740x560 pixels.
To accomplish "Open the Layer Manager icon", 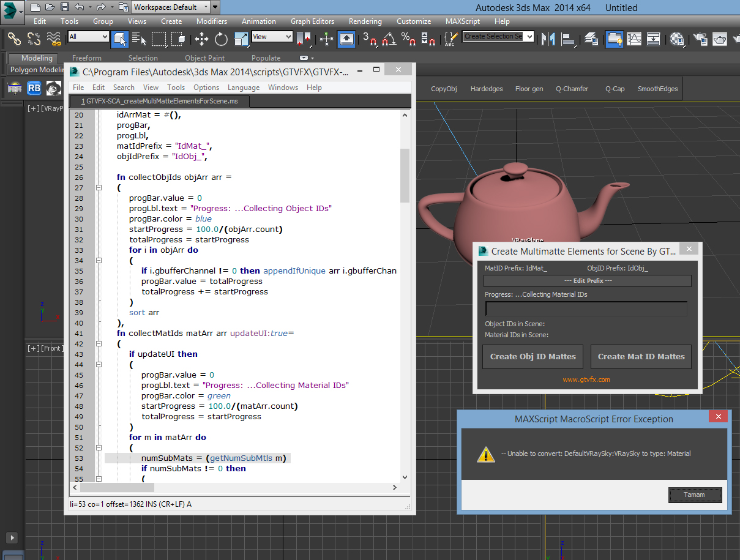I will 591,39.
